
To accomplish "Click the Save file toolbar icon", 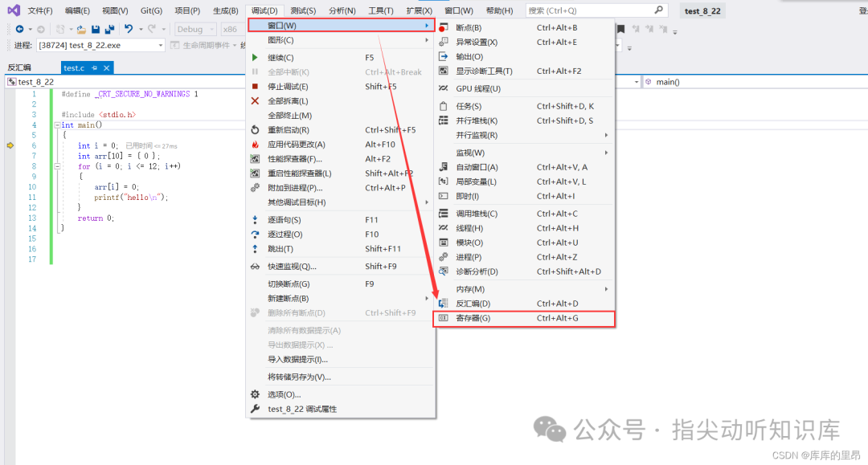I will (96, 29).
